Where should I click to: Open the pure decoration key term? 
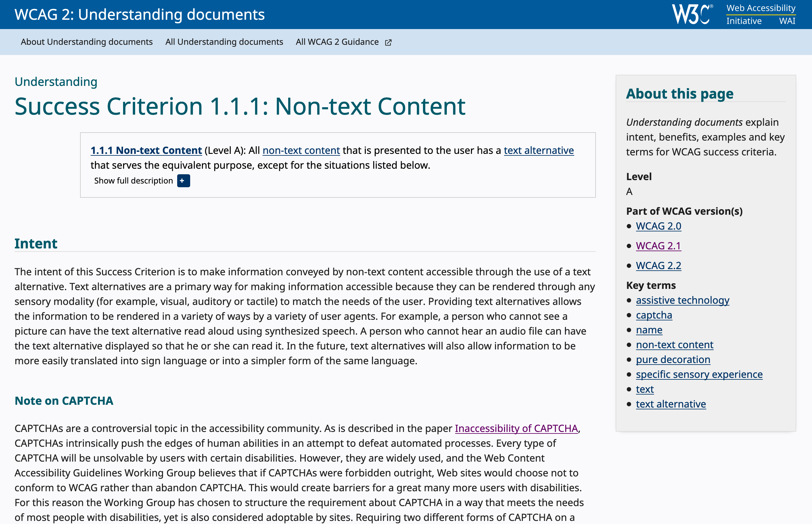[673, 359]
